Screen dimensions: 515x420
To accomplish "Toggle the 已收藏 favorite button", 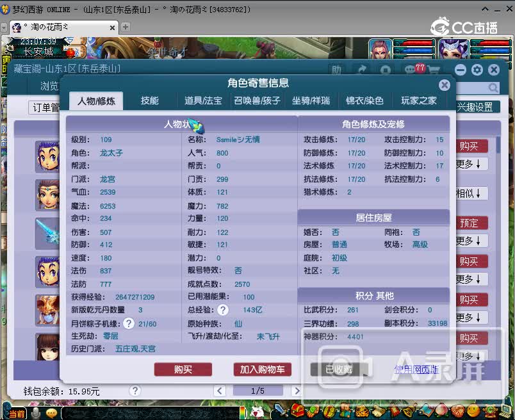I will (x=339, y=370).
